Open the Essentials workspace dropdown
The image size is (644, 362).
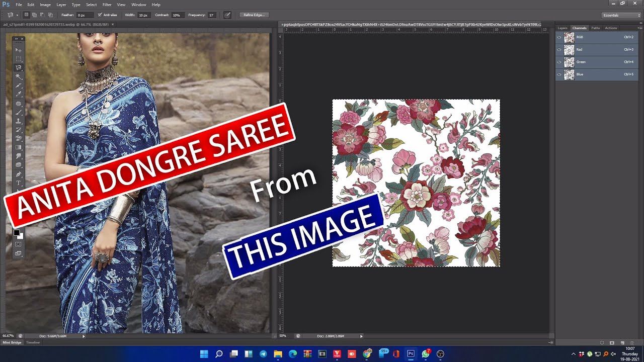click(621, 15)
